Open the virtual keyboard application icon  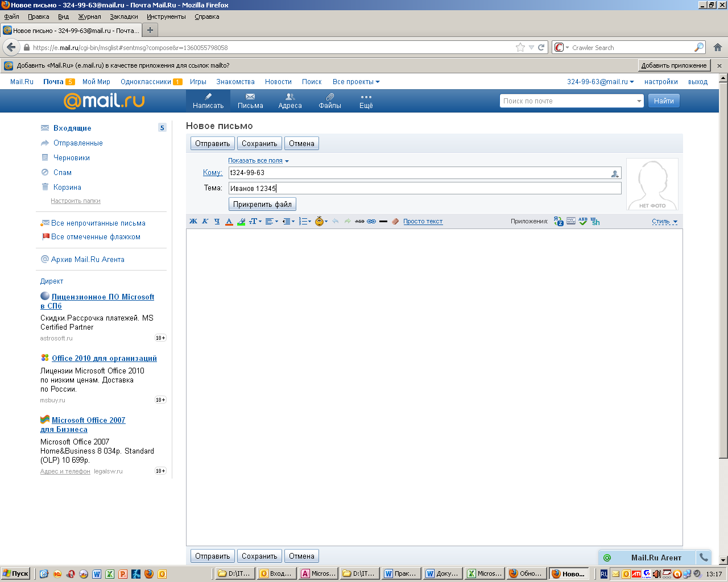point(571,221)
